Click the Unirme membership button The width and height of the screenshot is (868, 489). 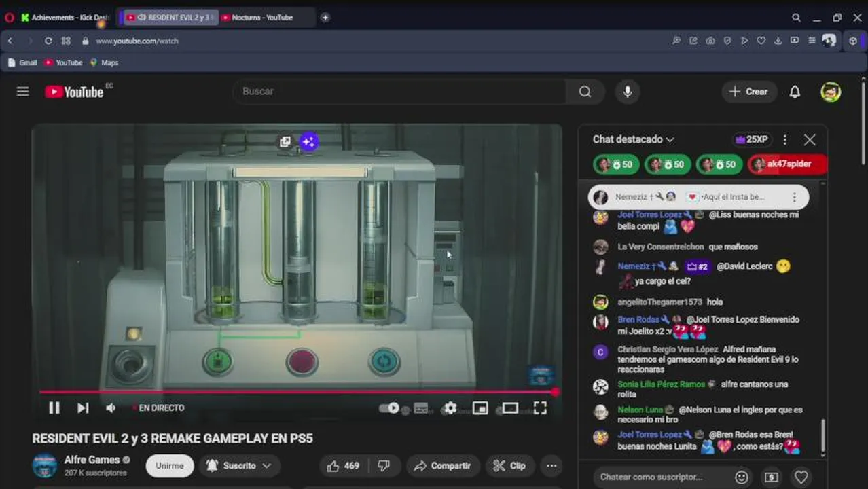170,466
